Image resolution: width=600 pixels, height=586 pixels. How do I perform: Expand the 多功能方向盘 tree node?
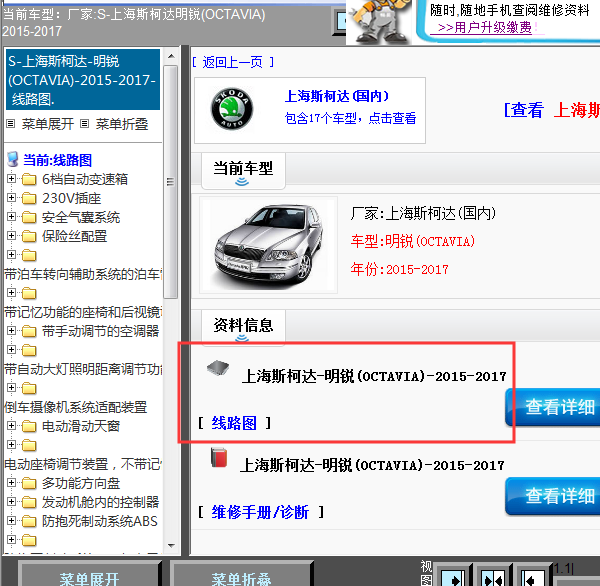point(11,483)
